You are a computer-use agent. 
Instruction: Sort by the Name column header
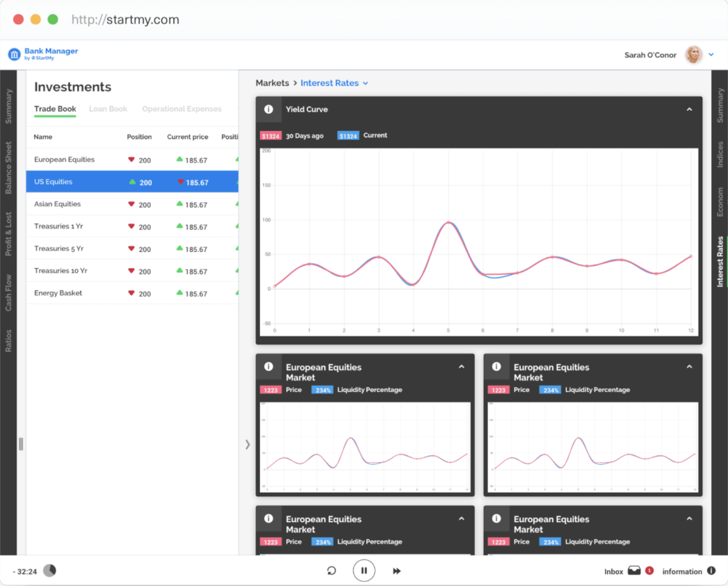pyautogui.click(x=43, y=137)
